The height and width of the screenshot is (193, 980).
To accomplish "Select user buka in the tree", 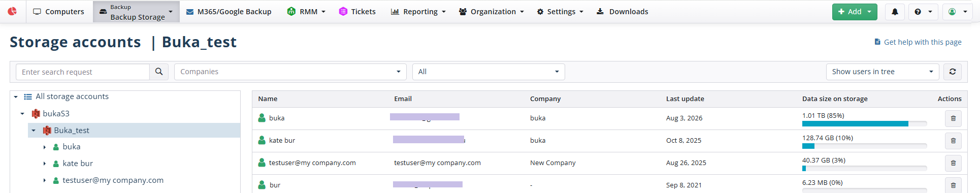I will coord(72,147).
